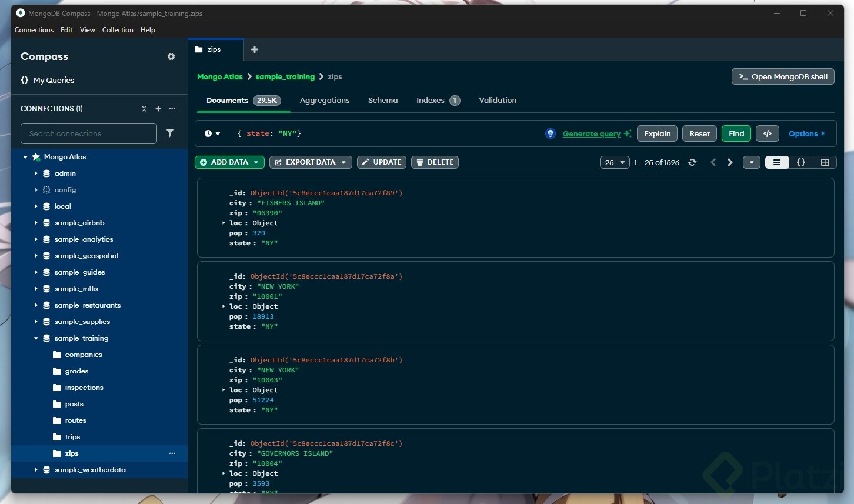The width and height of the screenshot is (854, 504).
Task: Add a new connection with plus icon
Action: coord(158,109)
